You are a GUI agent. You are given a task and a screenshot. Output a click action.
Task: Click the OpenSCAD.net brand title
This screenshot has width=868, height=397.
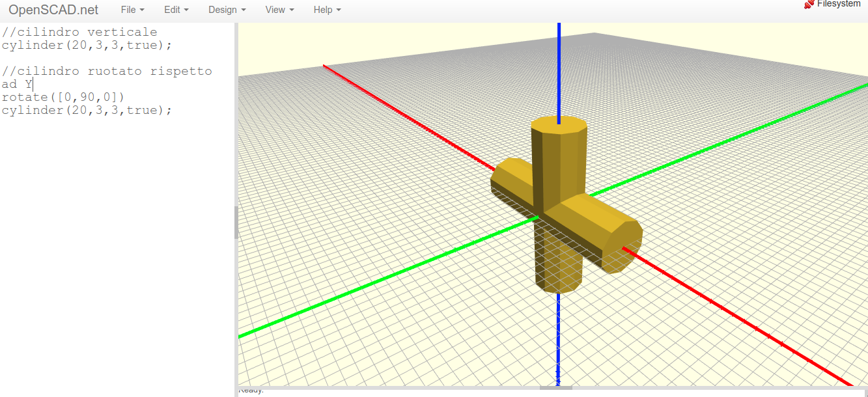coord(53,10)
